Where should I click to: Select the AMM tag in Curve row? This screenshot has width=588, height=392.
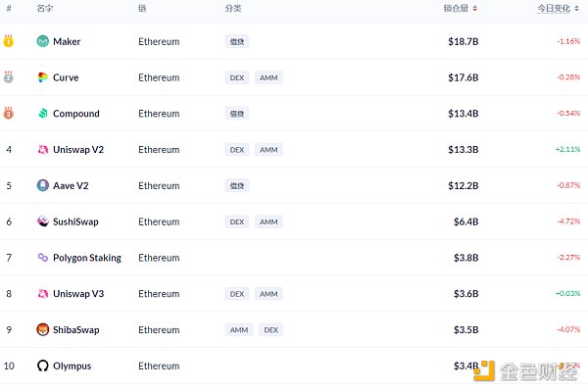pyautogui.click(x=269, y=77)
